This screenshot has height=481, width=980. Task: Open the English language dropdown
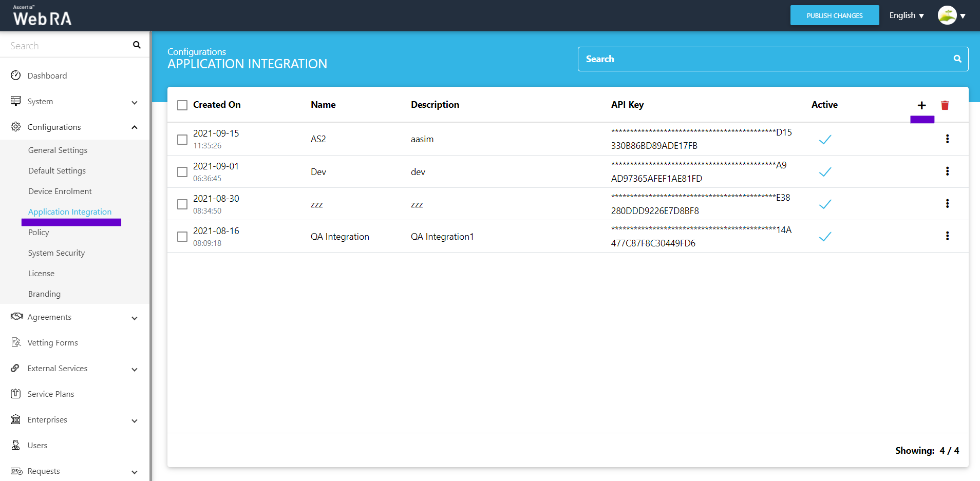click(906, 15)
